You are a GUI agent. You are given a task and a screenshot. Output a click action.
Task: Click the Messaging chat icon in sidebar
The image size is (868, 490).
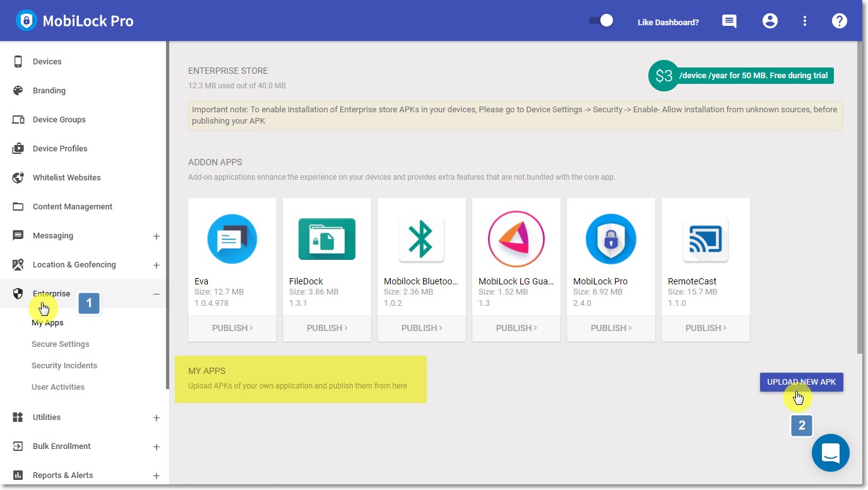click(18, 235)
